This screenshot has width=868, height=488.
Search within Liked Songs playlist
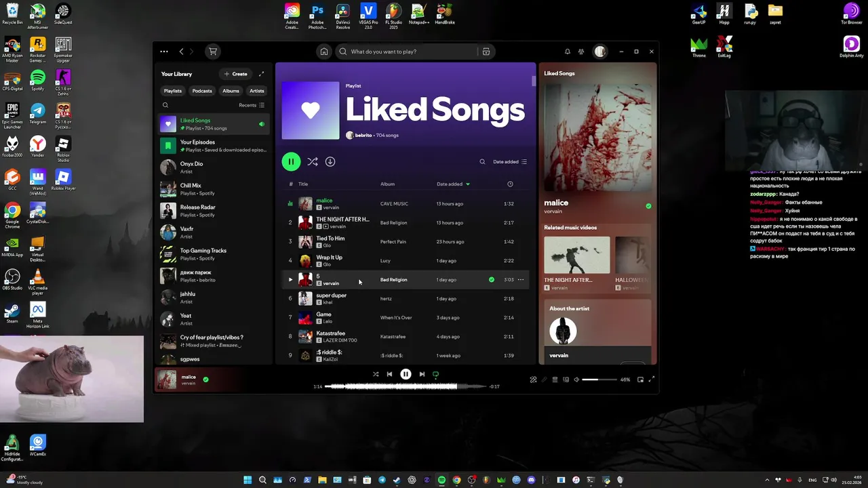(x=482, y=162)
